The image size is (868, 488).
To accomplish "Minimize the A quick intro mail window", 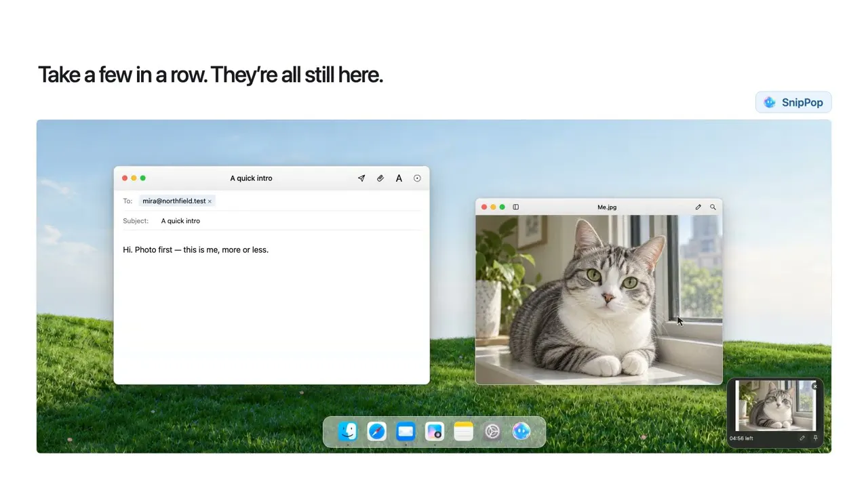I will click(x=134, y=178).
